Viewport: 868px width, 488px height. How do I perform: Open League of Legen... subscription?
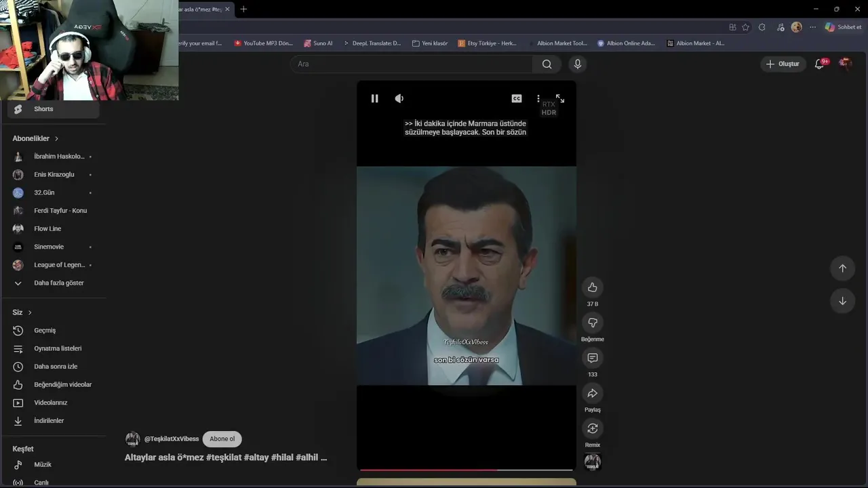pyautogui.click(x=54, y=265)
